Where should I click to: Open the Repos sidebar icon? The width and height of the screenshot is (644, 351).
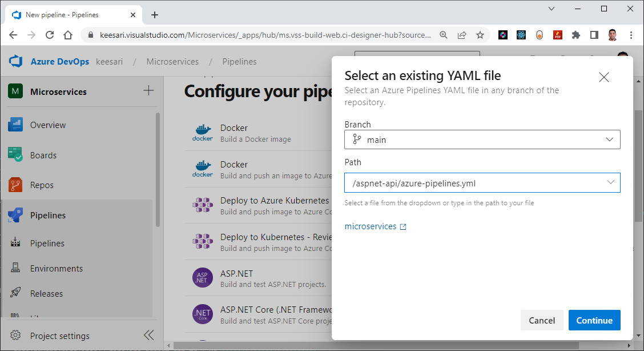(x=15, y=185)
